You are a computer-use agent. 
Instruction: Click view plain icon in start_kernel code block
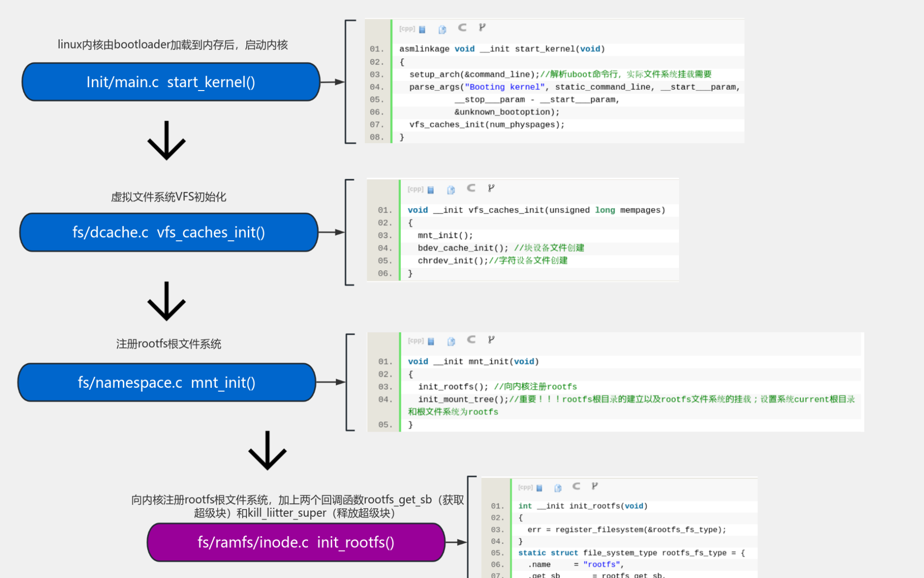coord(422,30)
